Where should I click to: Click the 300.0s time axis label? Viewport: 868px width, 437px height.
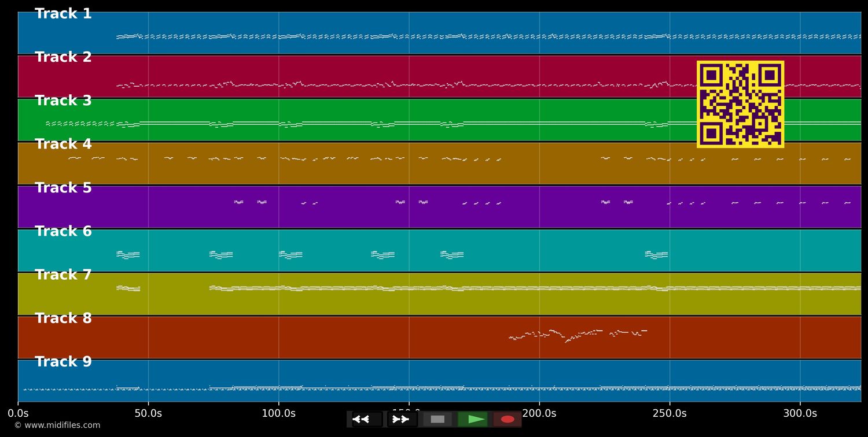point(800,413)
